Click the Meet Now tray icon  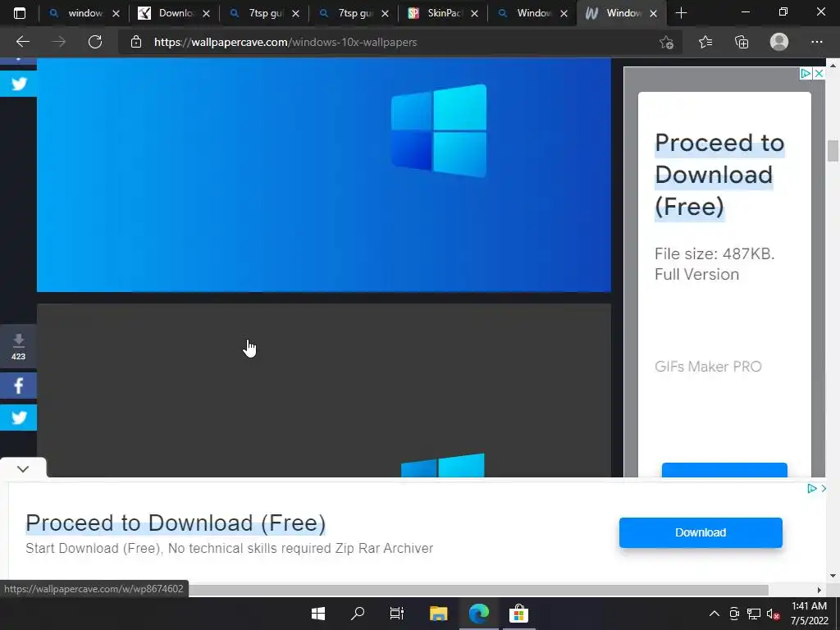(x=734, y=614)
